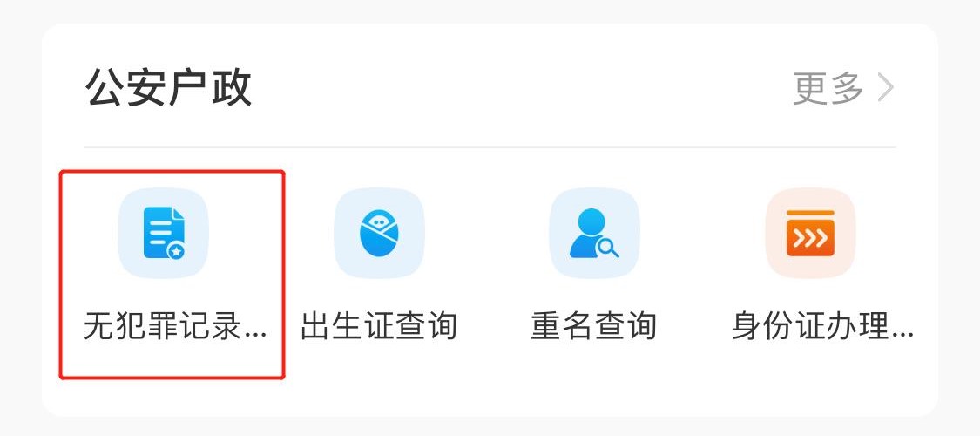The height and width of the screenshot is (436, 980).
Task: Tap the triple arrows inside the orange icon
Action: click(x=810, y=238)
